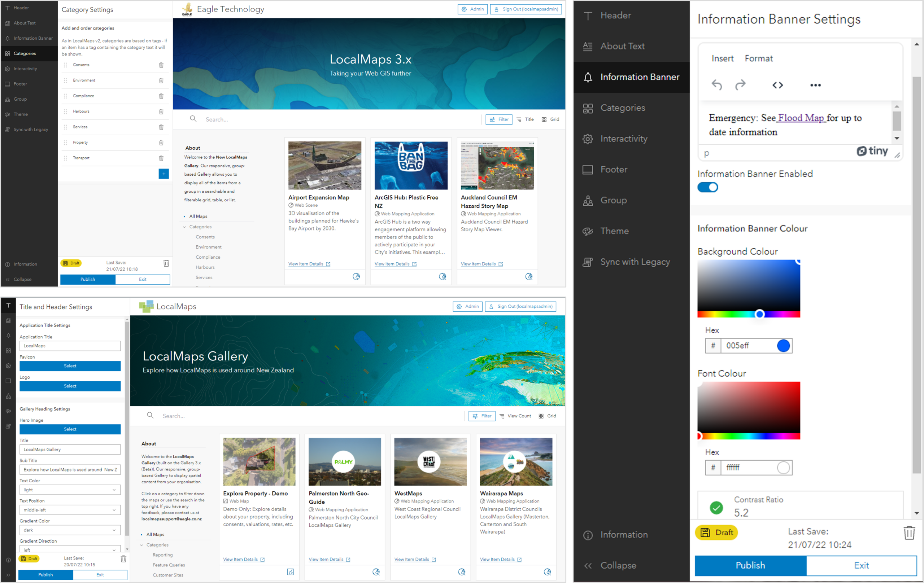Click the Application Title input containing LocalMaps
924x583 pixels.
[x=70, y=346]
